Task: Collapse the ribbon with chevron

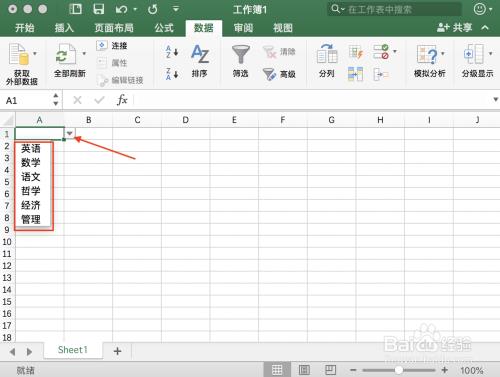Action: click(x=485, y=28)
